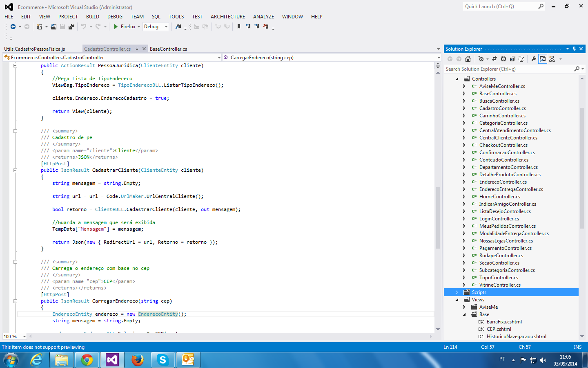The height and width of the screenshot is (368, 588).
Task: Go to previous bookmark via toolbar icon
Action: pyautogui.click(x=248, y=27)
